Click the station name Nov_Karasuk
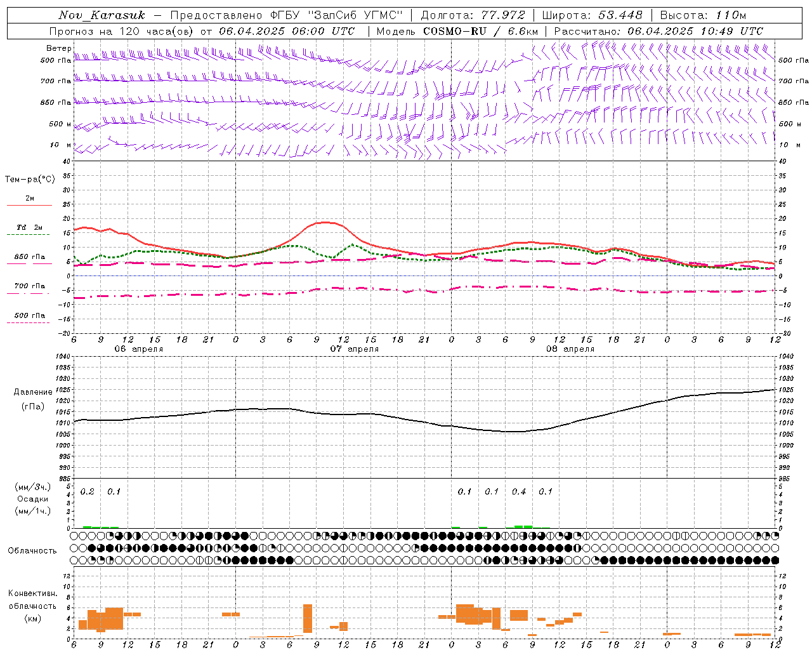The image size is (812, 650). [x=102, y=15]
